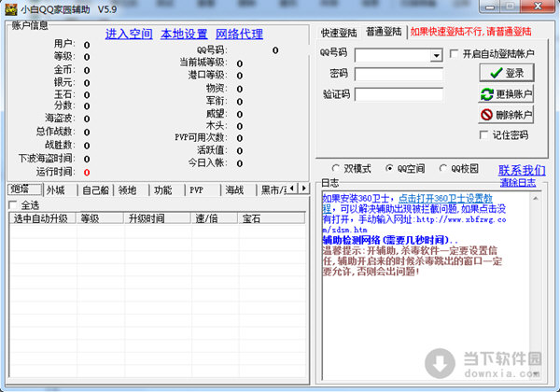Click the 删除帐户 delete account button

(506, 115)
